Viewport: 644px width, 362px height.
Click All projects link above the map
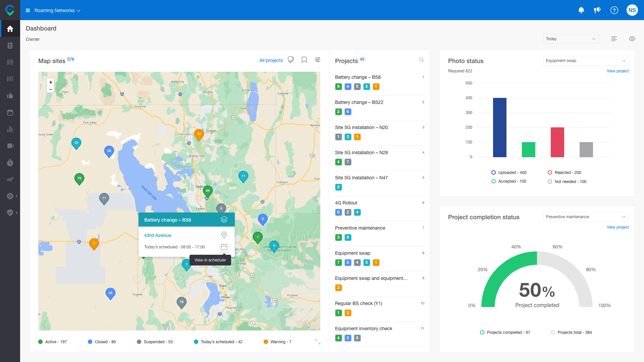(271, 60)
